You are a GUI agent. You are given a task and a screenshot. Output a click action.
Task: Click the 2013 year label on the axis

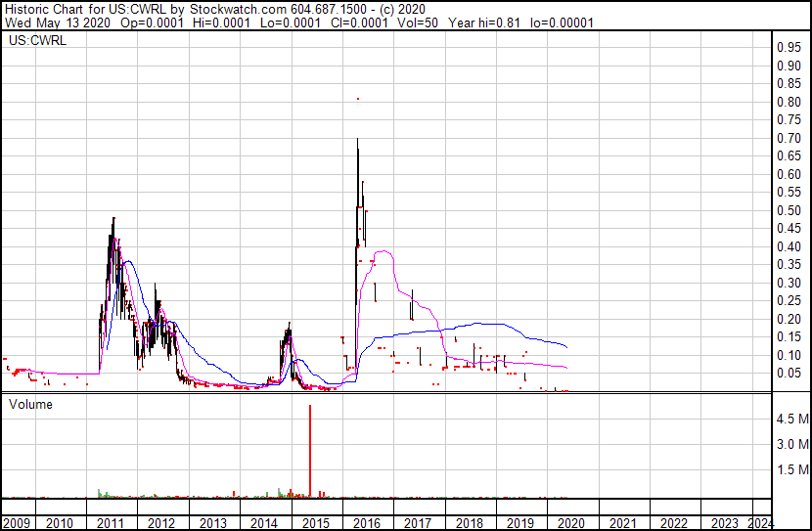tap(213, 523)
